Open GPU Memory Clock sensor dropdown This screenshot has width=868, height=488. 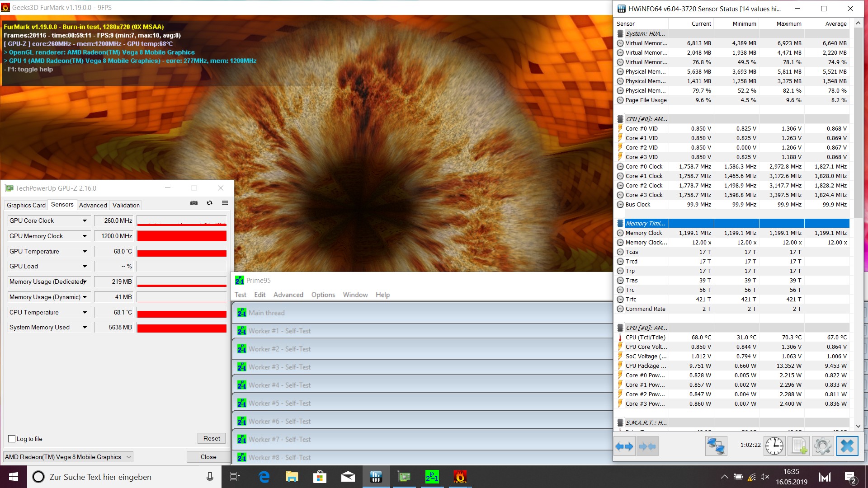85,236
